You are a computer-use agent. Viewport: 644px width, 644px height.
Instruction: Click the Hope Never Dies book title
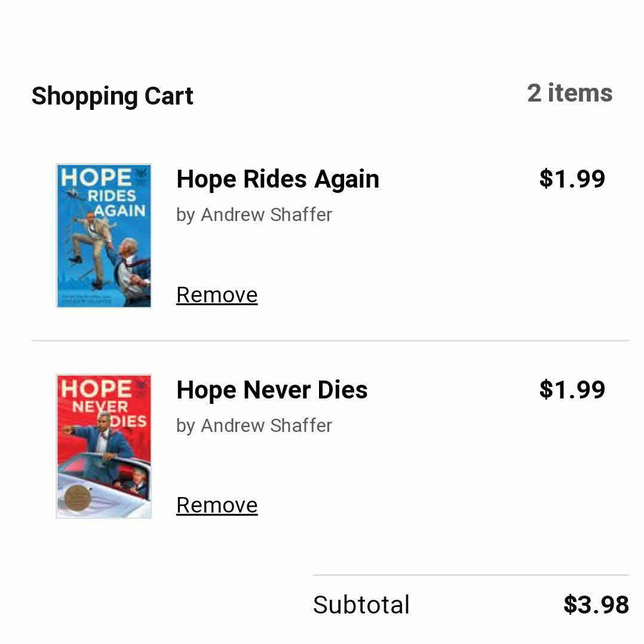[272, 390]
